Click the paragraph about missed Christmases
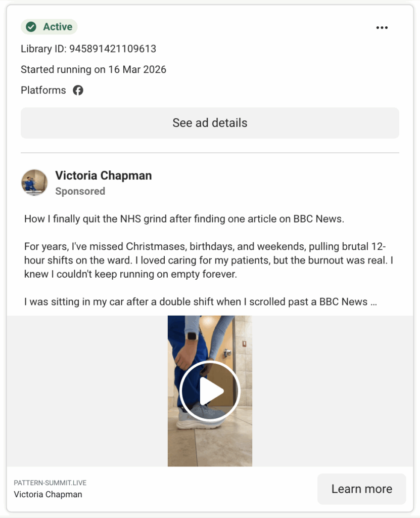 pos(205,261)
